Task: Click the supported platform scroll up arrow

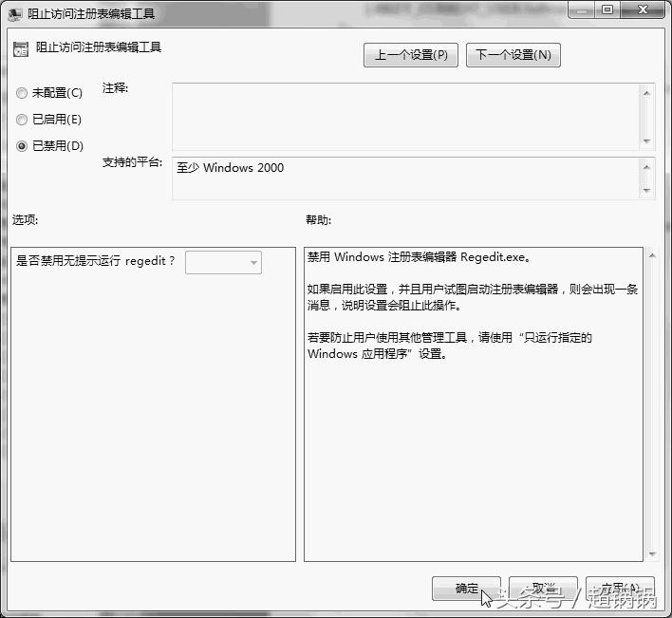Action: tap(646, 167)
